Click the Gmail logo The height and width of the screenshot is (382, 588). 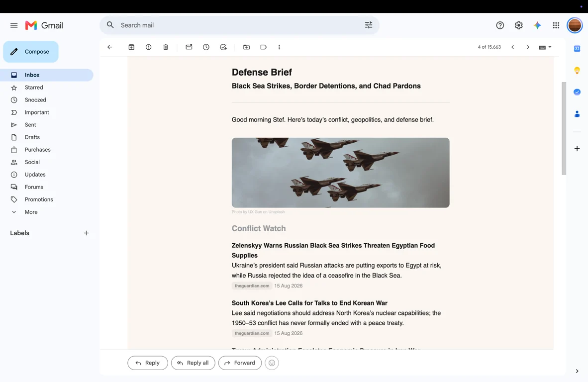pyautogui.click(x=44, y=25)
